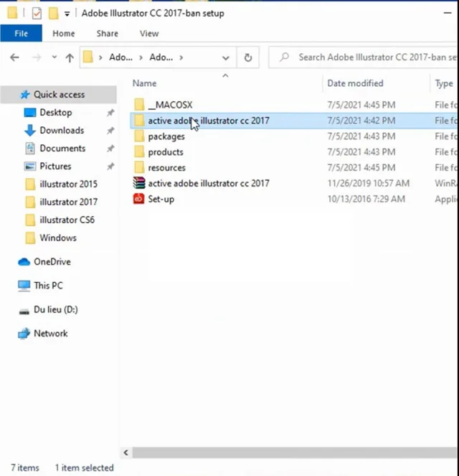Switch to the Home ribbon tab
Image resolution: width=459 pixels, height=476 pixels.
click(64, 34)
